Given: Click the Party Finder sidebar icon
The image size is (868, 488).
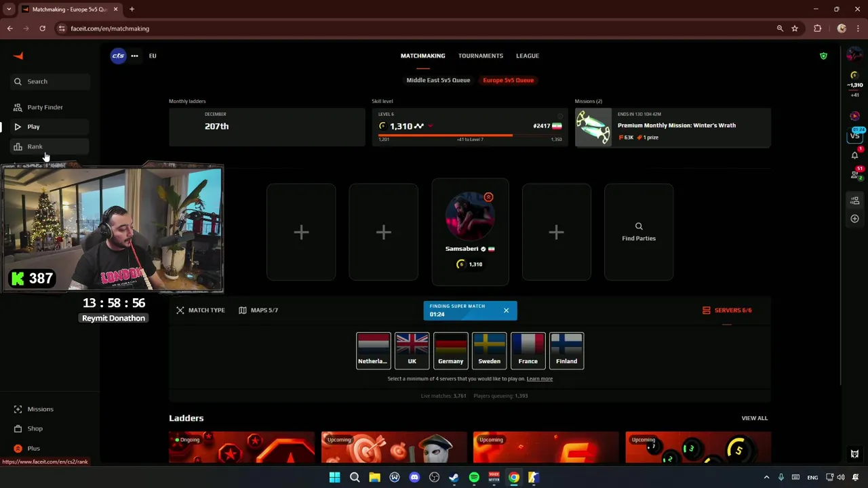Looking at the screenshot, I should [x=18, y=107].
